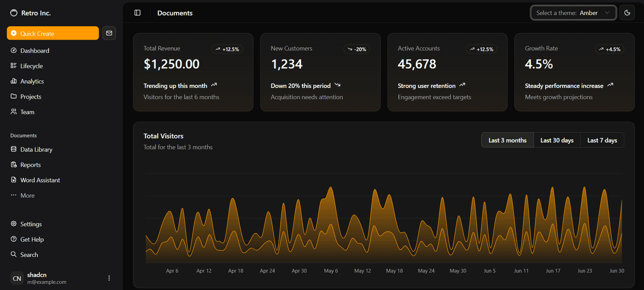The image size is (644, 290).
Task: Open the Team users icon
Action: [13, 112]
